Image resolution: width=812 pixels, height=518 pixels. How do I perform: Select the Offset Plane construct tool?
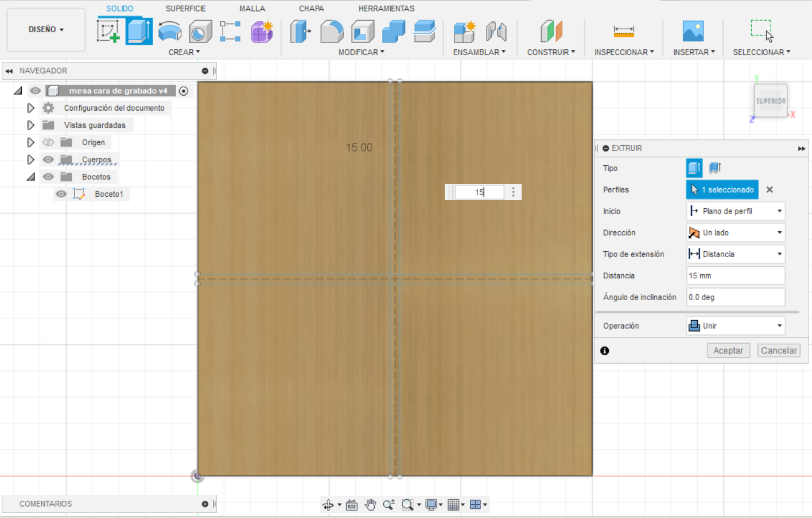point(551,31)
